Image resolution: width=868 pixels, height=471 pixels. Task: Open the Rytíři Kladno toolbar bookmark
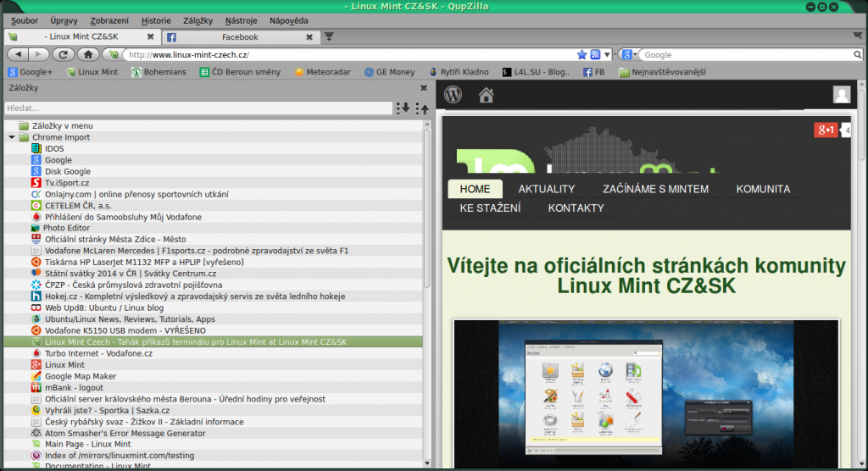459,72
